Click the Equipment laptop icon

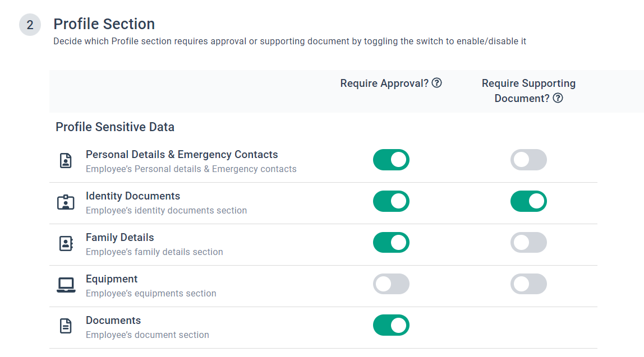pyautogui.click(x=66, y=285)
